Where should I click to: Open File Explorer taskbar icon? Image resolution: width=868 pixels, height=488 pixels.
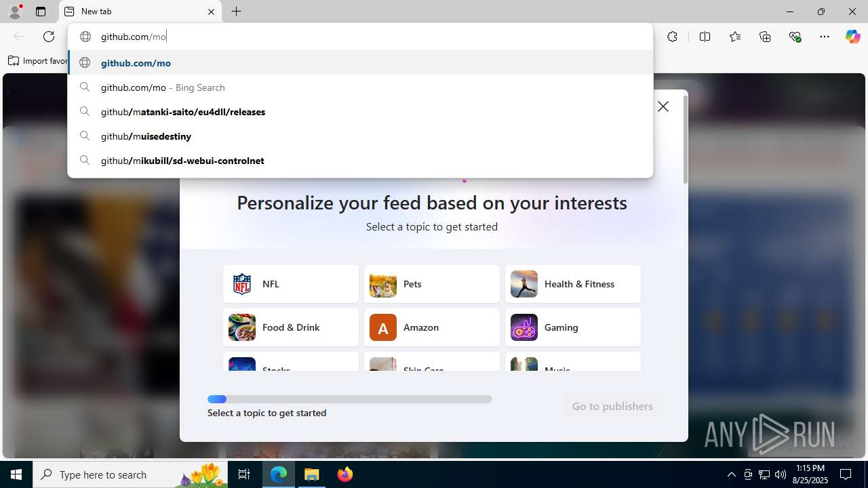click(x=312, y=474)
